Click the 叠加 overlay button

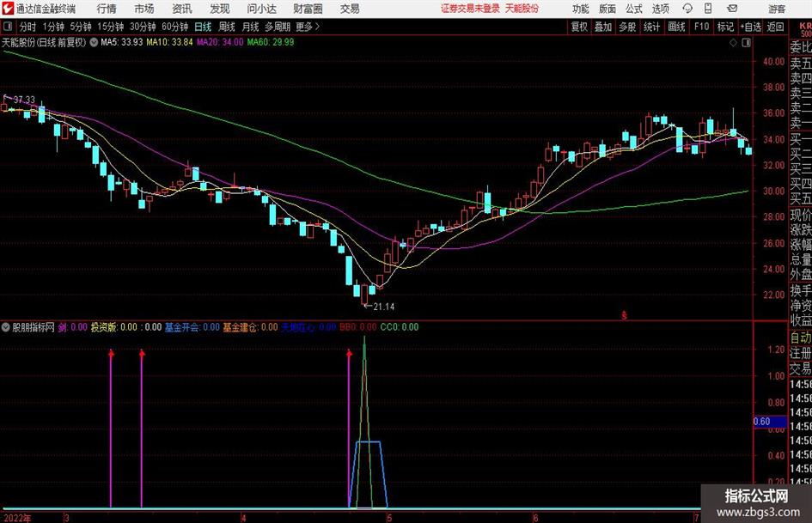[x=603, y=27]
